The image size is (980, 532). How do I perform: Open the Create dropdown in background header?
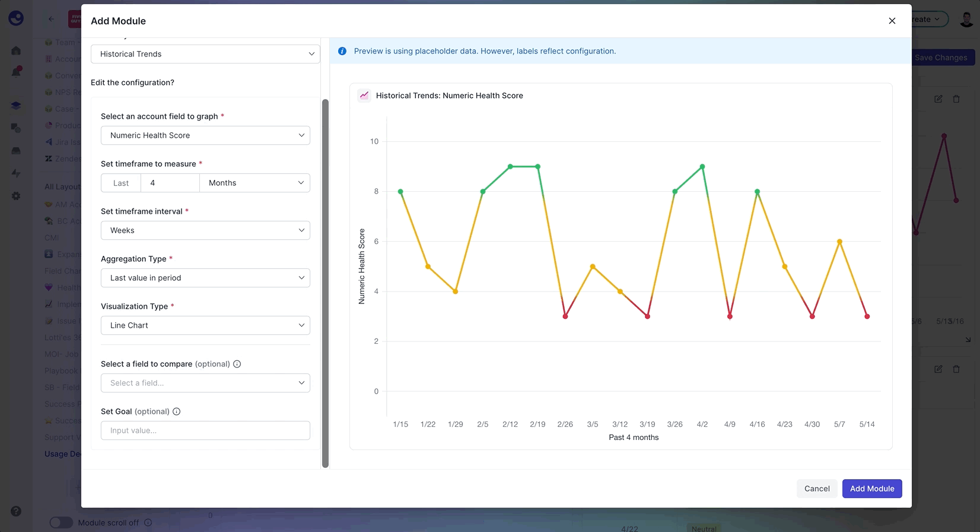[928, 19]
